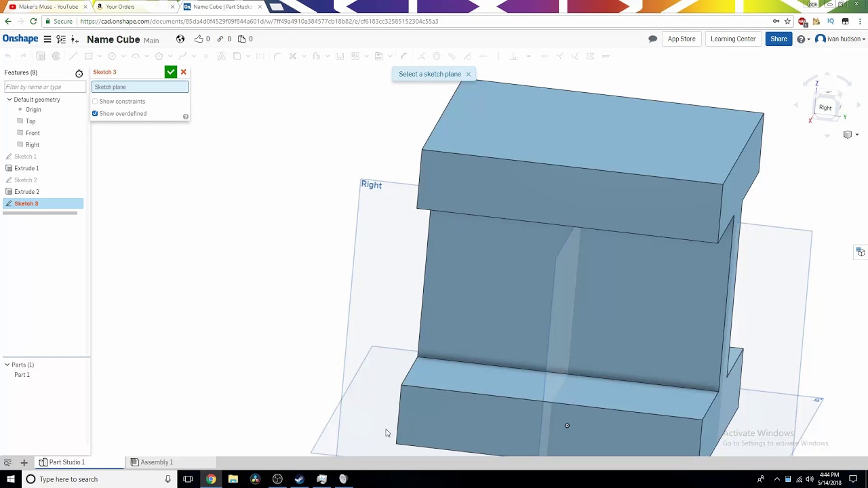Open the App Store button
This screenshot has height=488, width=868.
pos(682,39)
